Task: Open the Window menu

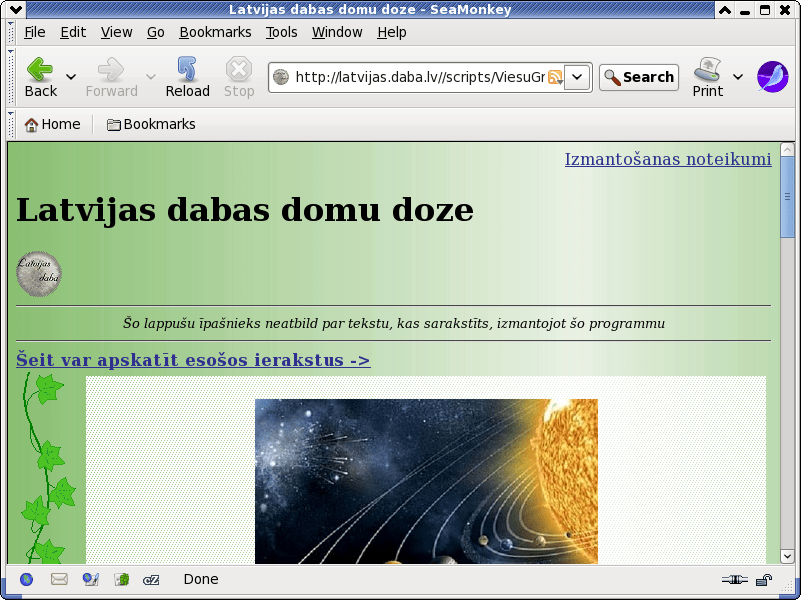Action: [x=337, y=32]
